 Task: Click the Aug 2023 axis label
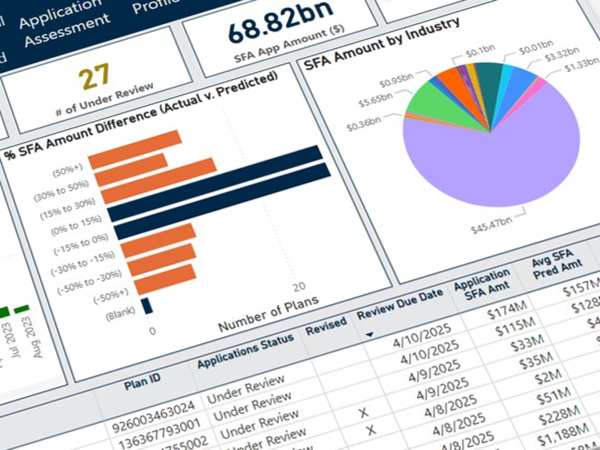click(x=34, y=337)
